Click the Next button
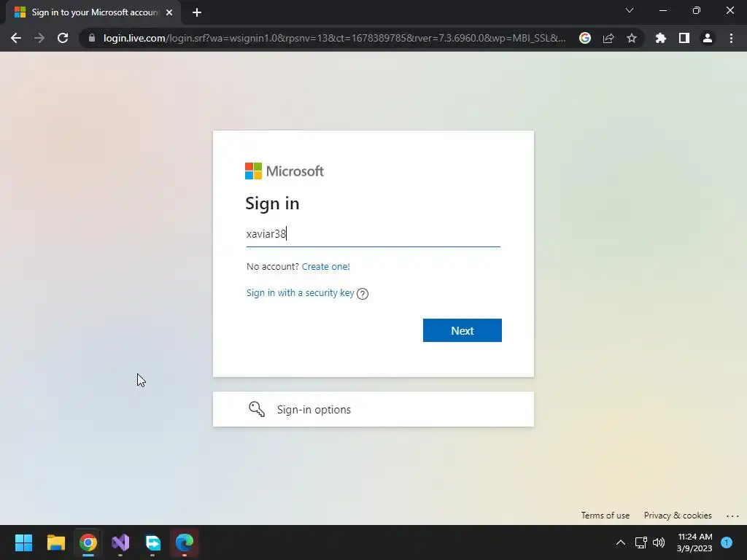Image resolution: width=747 pixels, height=560 pixels. click(462, 330)
